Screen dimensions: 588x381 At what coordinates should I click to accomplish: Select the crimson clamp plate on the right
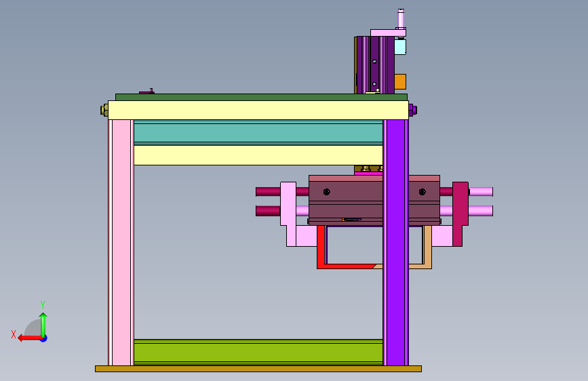coord(460,214)
